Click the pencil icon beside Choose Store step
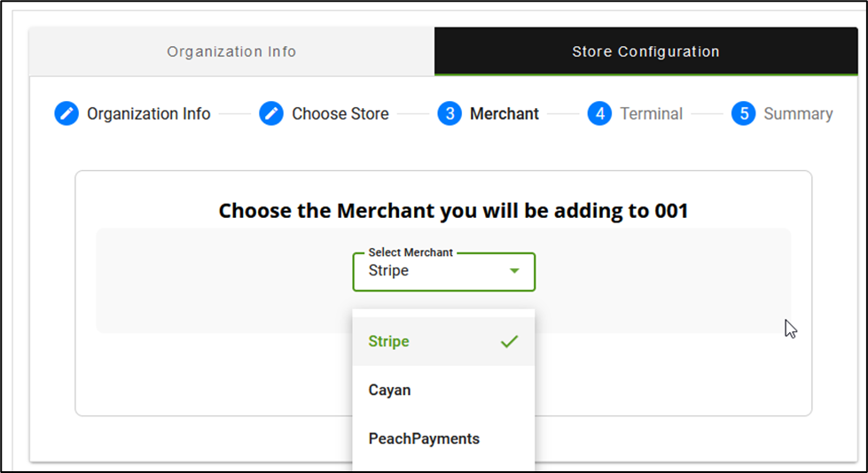 [x=271, y=113]
